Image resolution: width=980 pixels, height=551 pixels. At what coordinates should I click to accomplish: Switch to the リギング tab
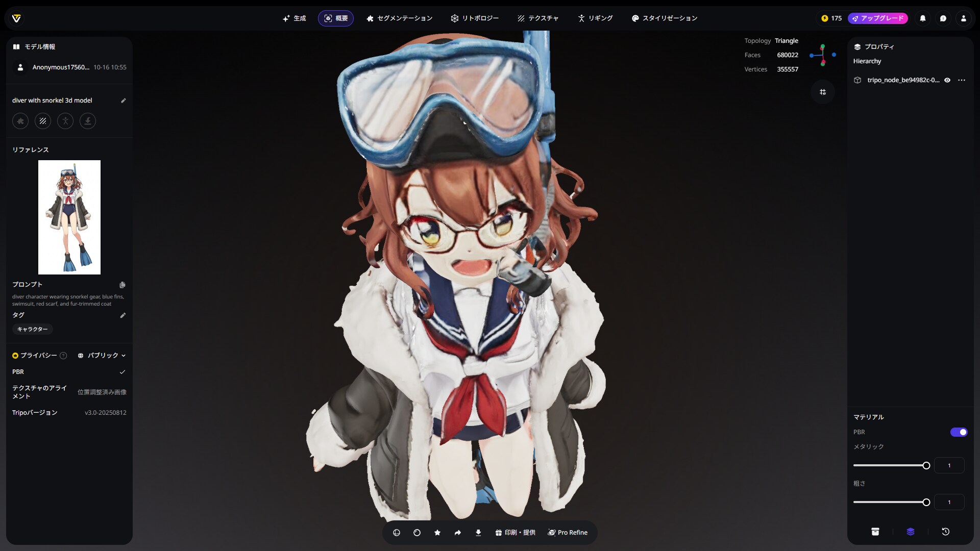[x=595, y=18]
